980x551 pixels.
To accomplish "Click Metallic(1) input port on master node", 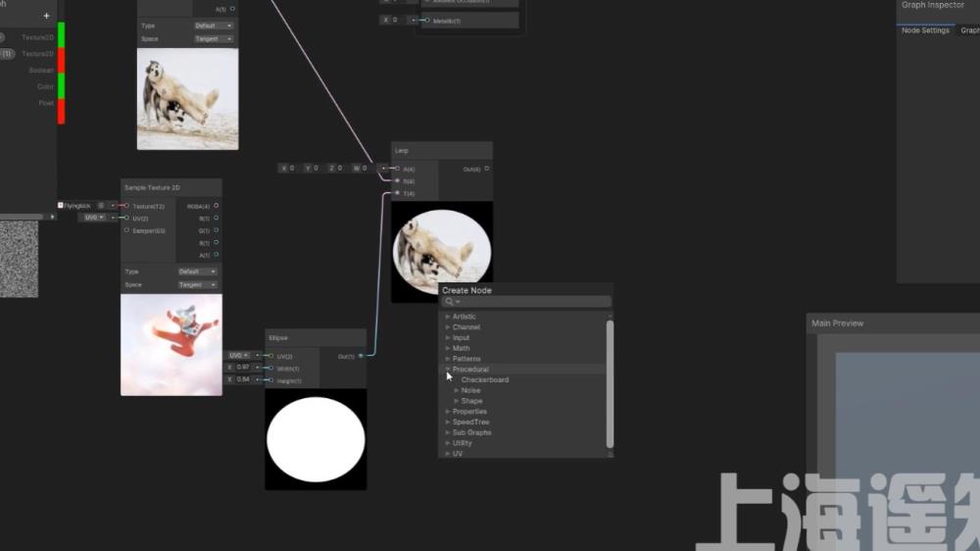I will [x=427, y=20].
